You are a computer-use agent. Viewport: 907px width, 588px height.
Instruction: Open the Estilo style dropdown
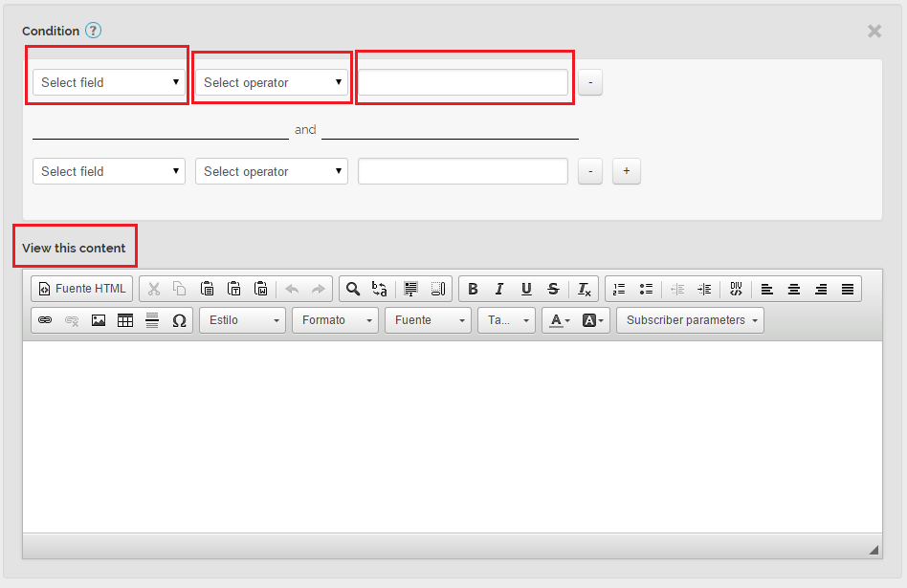click(x=242, y=320)
